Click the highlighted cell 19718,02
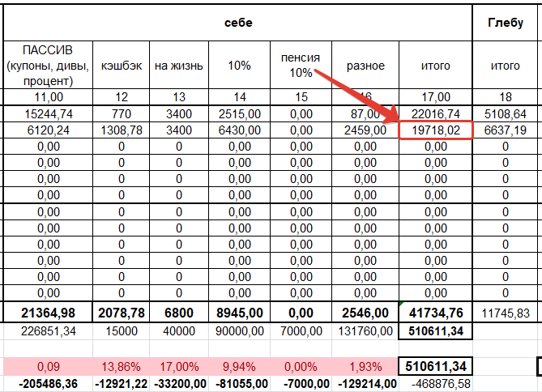Image resolution: width=542 pixels, height=392 pixels. [x=436, y=130]
